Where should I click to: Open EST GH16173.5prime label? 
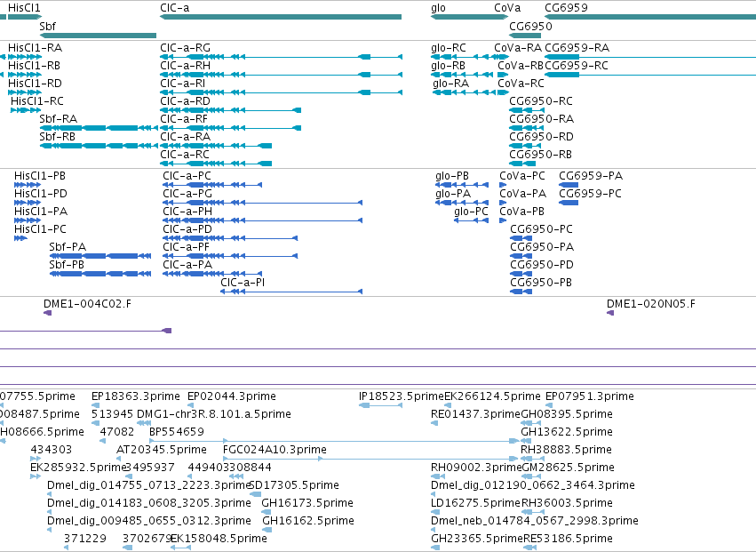click(307, 503)
